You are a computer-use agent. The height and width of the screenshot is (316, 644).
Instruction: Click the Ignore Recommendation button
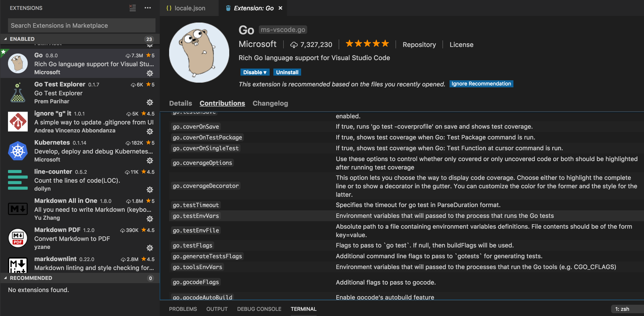point(481,84)
